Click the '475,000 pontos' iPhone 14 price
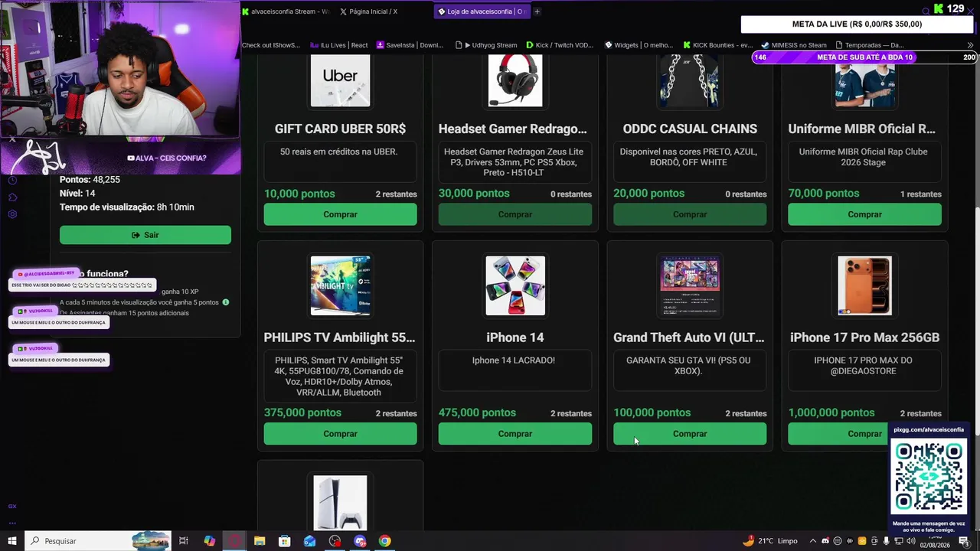The image size is (980, 551). (x=477, y=413)
